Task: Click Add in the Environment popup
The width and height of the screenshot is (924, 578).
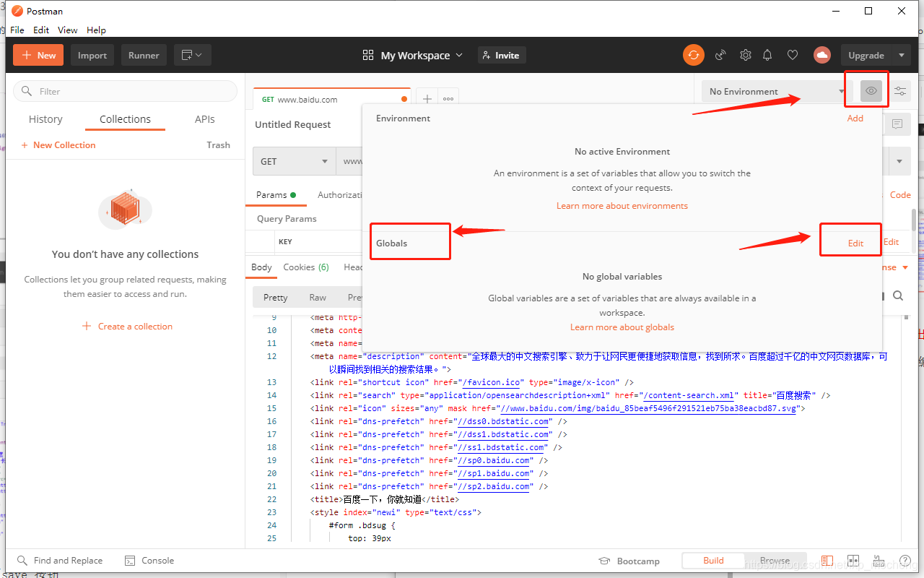Action: [x=855, y=118]
